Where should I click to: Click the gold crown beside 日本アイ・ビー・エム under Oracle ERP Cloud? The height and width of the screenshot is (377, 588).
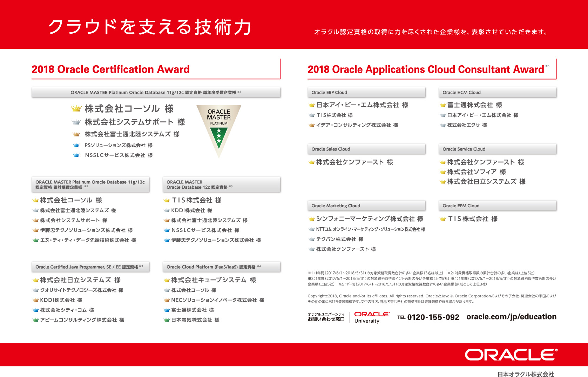312,105
